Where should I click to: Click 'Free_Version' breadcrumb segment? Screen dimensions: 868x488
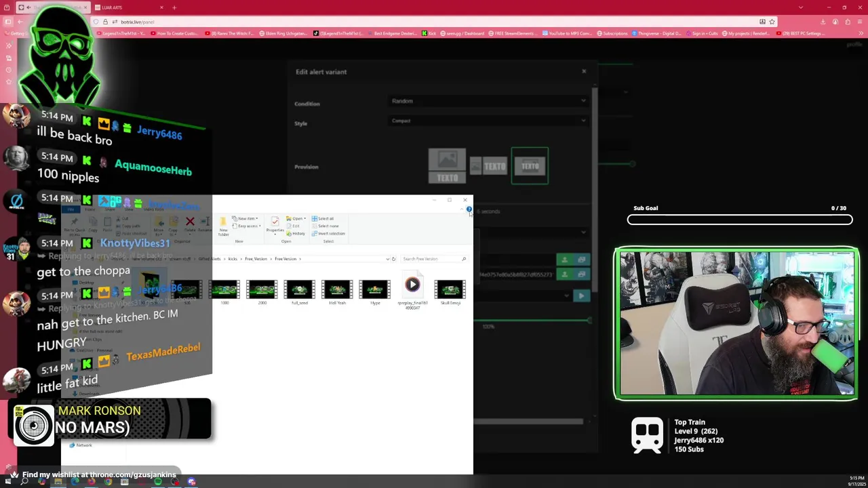tap(256, 259)
